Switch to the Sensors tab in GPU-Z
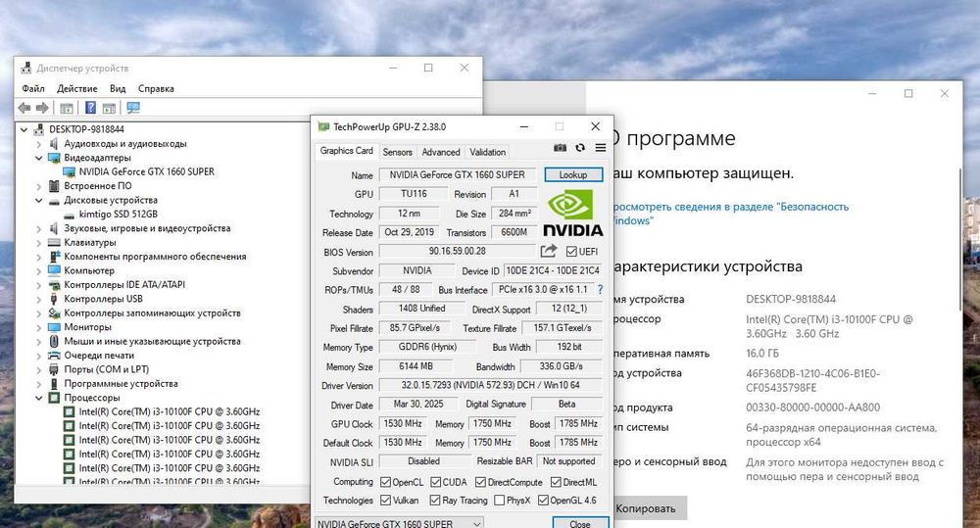 coord(398,152)
